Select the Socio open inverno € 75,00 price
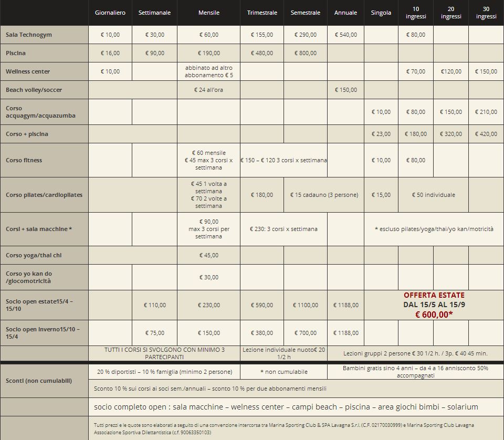The height and width of the screenshot is (440, 504). click(154, 333)
